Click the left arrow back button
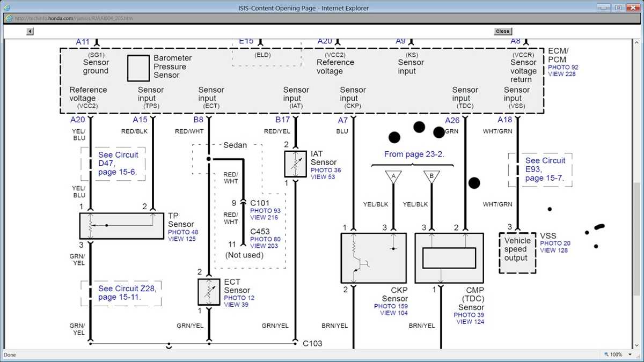This screenshot has width=644, height=362. point(30,31)
